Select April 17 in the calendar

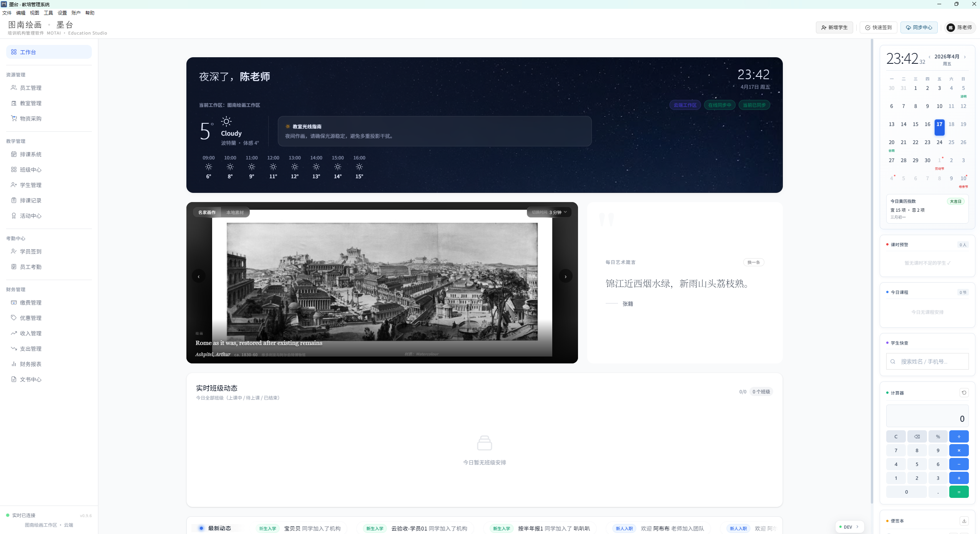click(939, 128)
